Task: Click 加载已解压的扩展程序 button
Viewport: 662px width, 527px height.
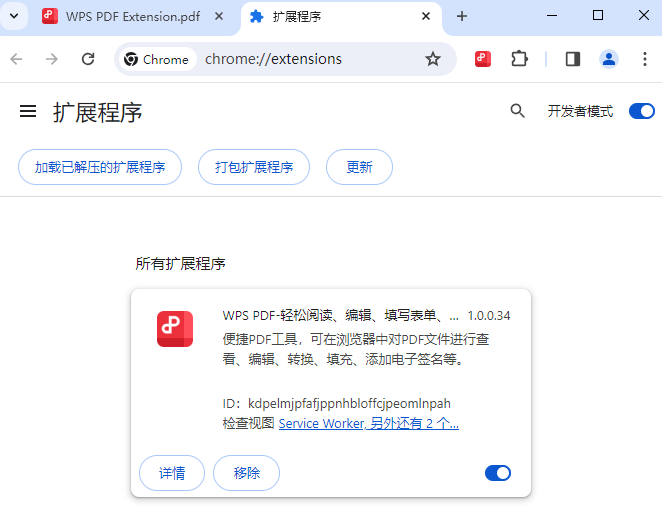Action: pos(100,167)
